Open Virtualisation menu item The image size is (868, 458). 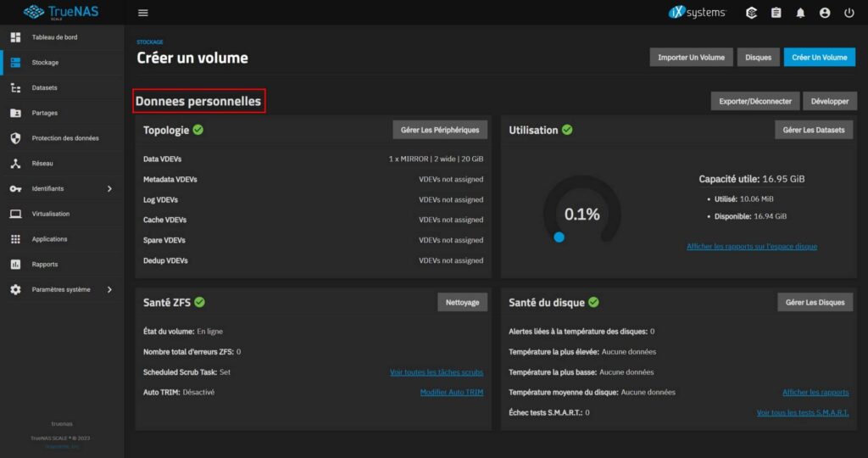(x=62, y=214)
